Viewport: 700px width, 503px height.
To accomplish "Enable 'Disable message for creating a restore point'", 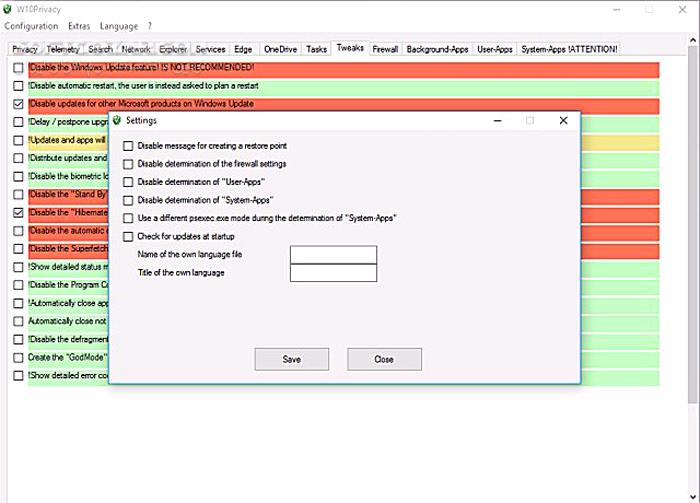I will coord(128,146).
